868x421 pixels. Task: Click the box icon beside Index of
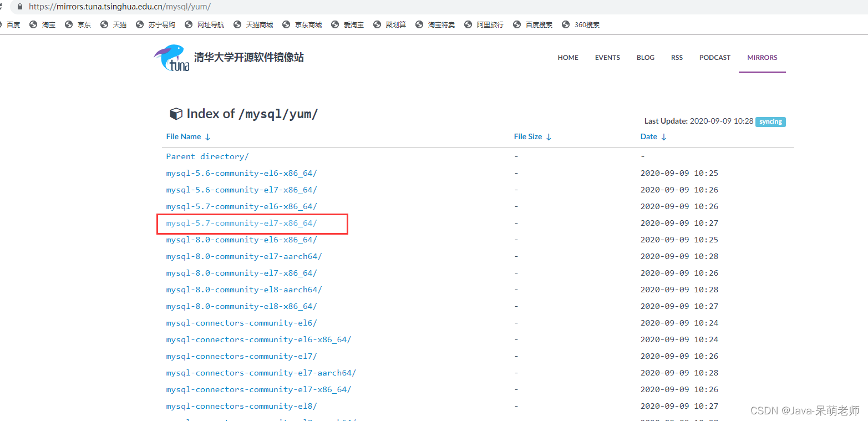click(176, 114)
